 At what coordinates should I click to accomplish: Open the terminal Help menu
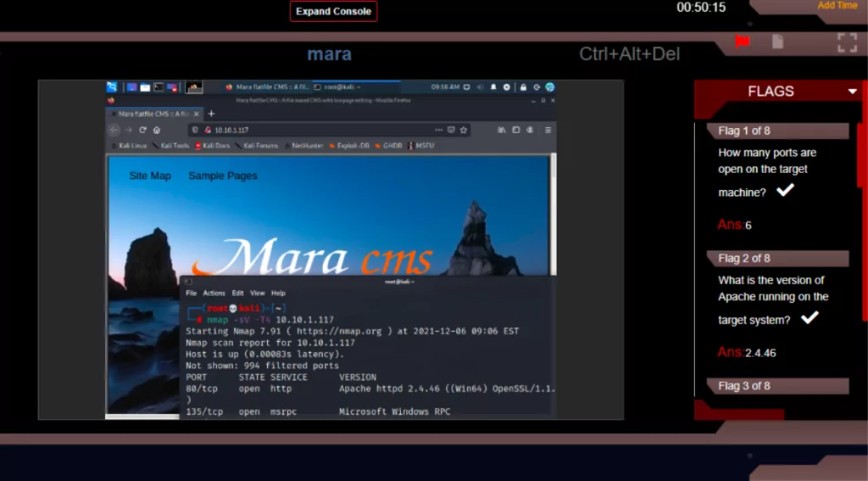tap(278, 294)
